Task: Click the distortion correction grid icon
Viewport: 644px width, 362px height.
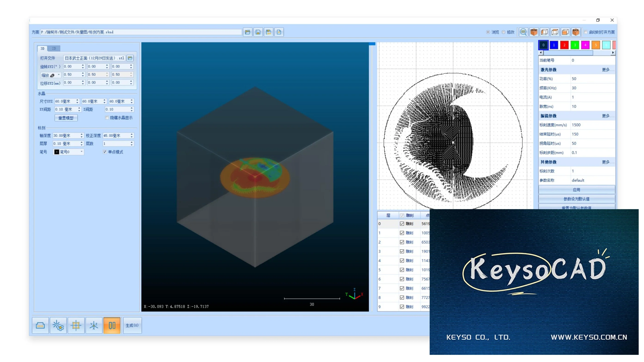Action: coord(76,325)
